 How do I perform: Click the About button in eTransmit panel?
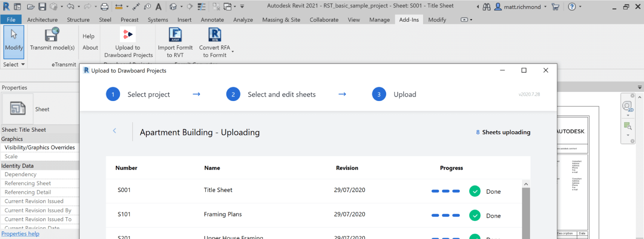point(90,47)
